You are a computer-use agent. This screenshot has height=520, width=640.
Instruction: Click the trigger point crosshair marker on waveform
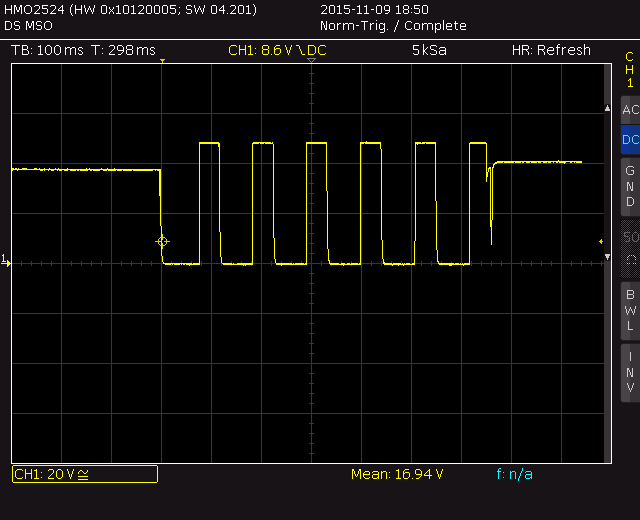tap(162, 242)
